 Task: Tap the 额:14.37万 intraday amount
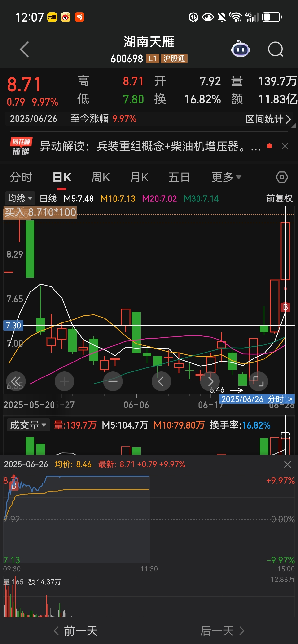44,582
